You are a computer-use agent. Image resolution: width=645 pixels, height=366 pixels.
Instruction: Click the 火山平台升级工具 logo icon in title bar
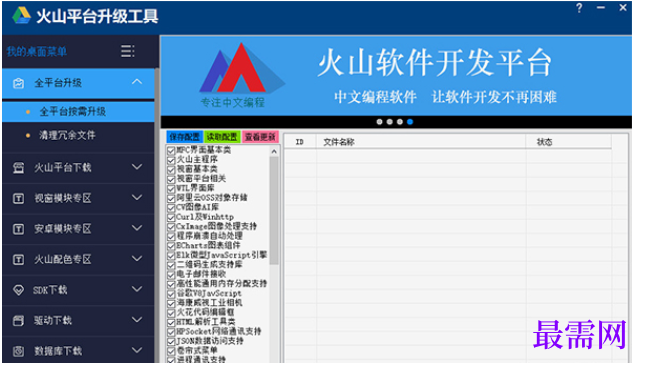click(22, 16)
